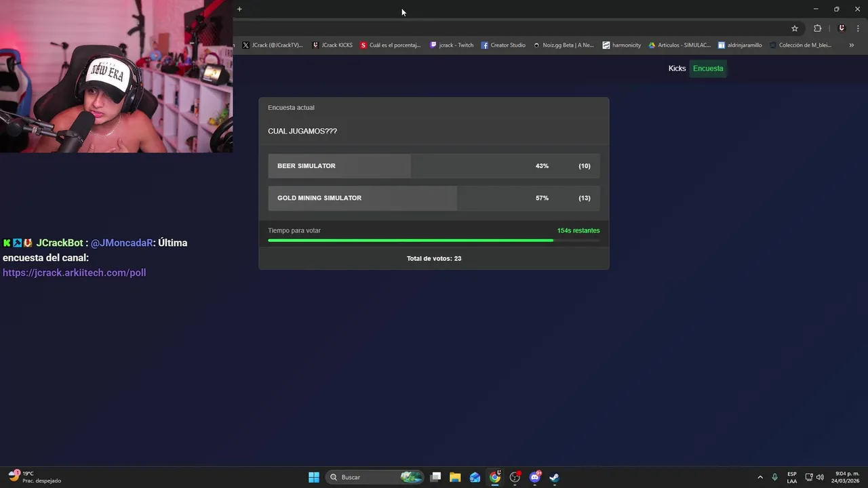Open the network tray icon
Image resolution: width=868 pixels, height=488 pixels.
click(x=809, y=477)
